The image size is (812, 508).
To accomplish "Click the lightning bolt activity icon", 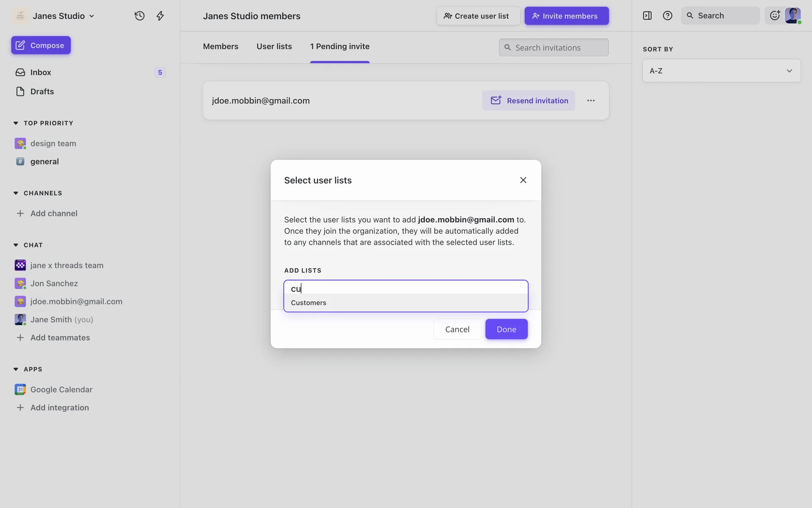I will click(x=160, y=16).
